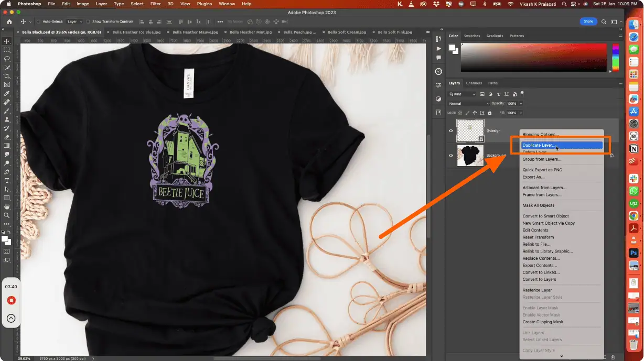
Task: Select the Eyedropper tool
Action: pyautogui.click(x=7, y=93)
